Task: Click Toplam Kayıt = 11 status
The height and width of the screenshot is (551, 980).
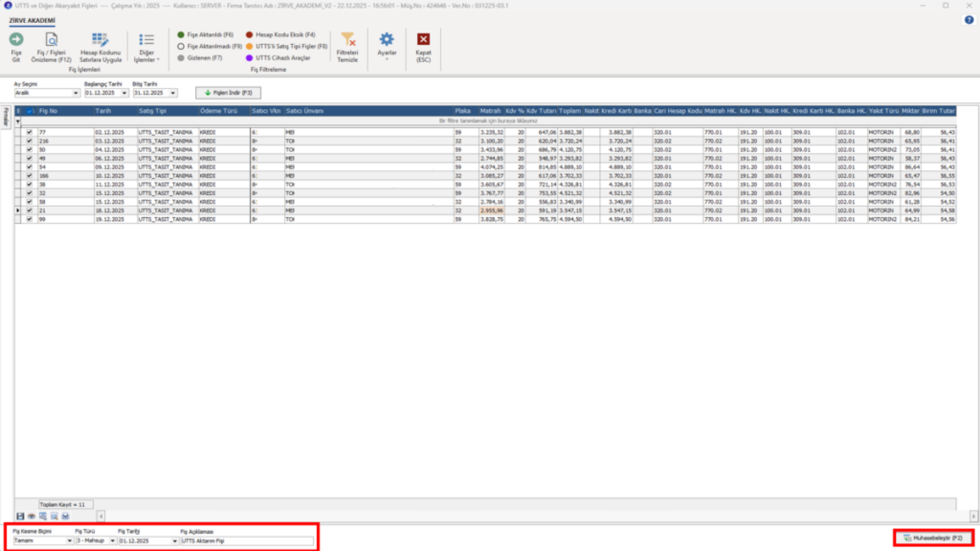Action: 65,504
